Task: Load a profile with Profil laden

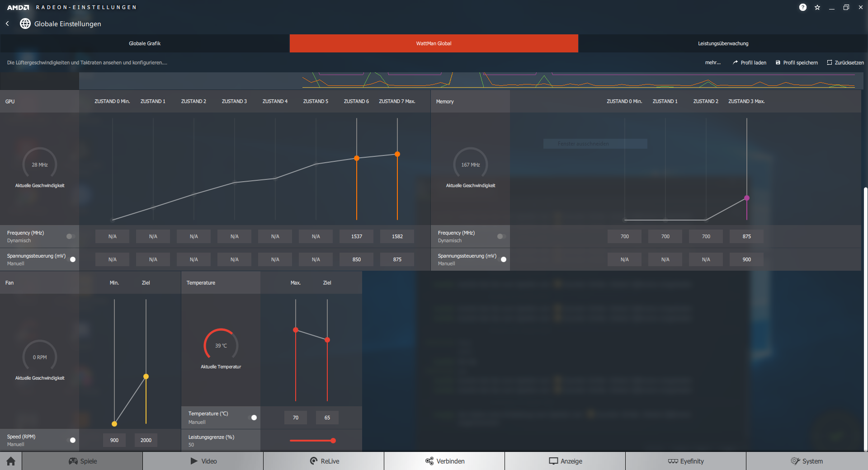Action: (x=750, y=63)
